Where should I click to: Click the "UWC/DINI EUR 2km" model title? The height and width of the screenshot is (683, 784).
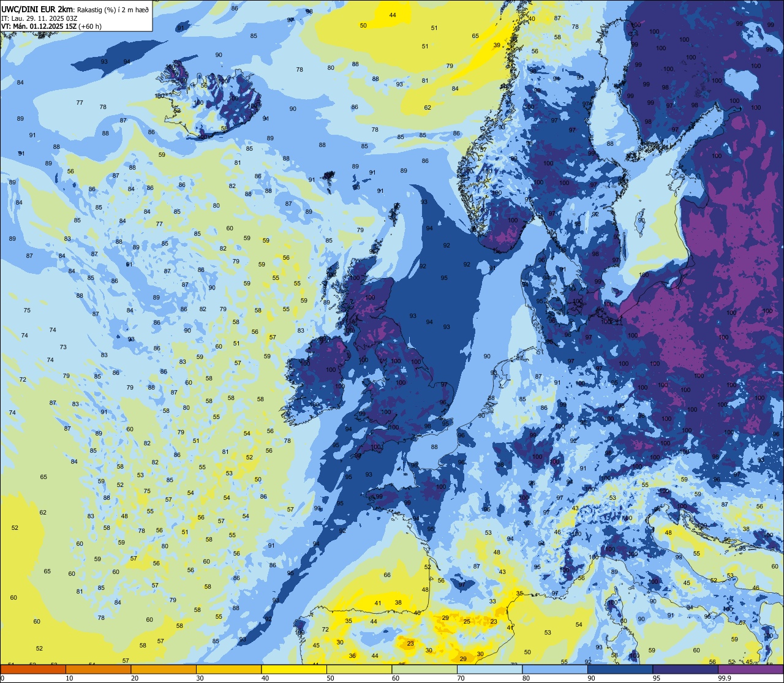[x=37, y=9]
